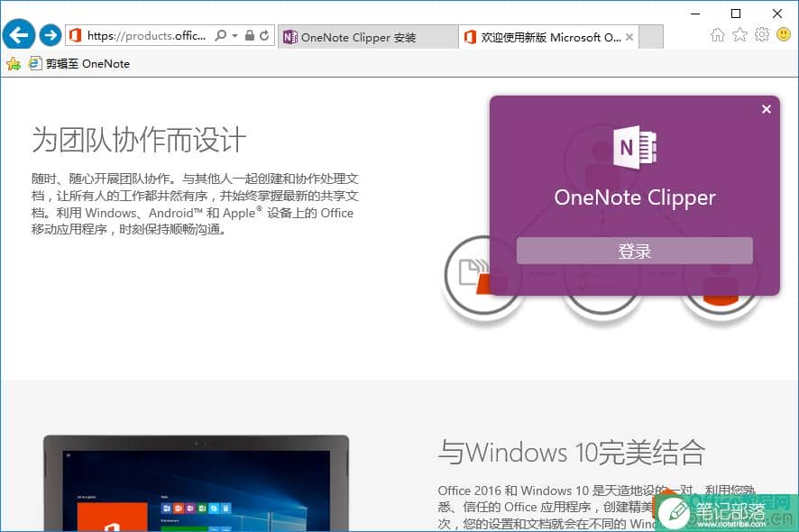Minimize the browser window
Viewport: 799px width, 532px height.
[695, 14]
